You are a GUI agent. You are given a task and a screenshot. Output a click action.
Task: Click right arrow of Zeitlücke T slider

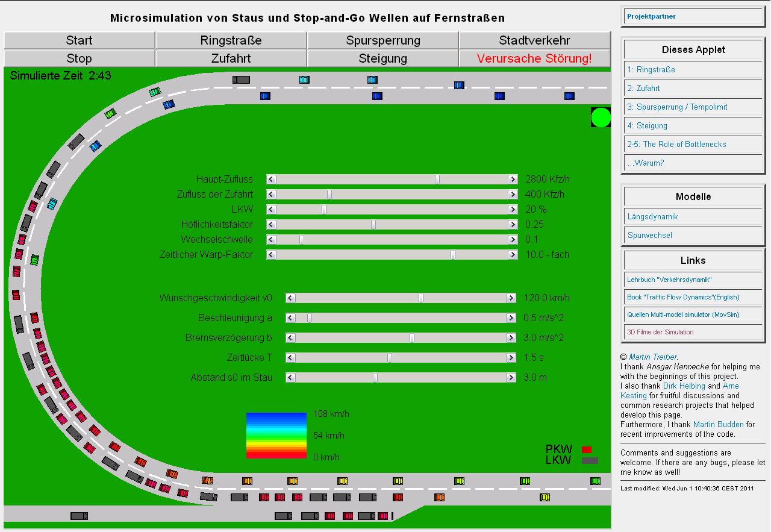(511, 358)
